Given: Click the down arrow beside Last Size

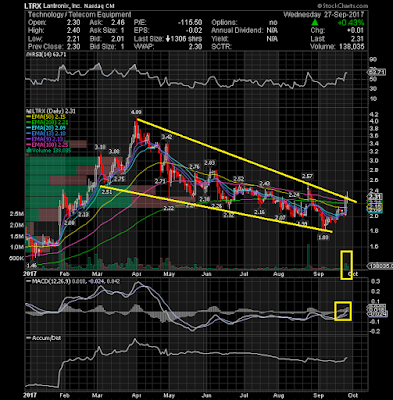Looking at the screenshot, I should pyautogui.click(x=168, y=39).
